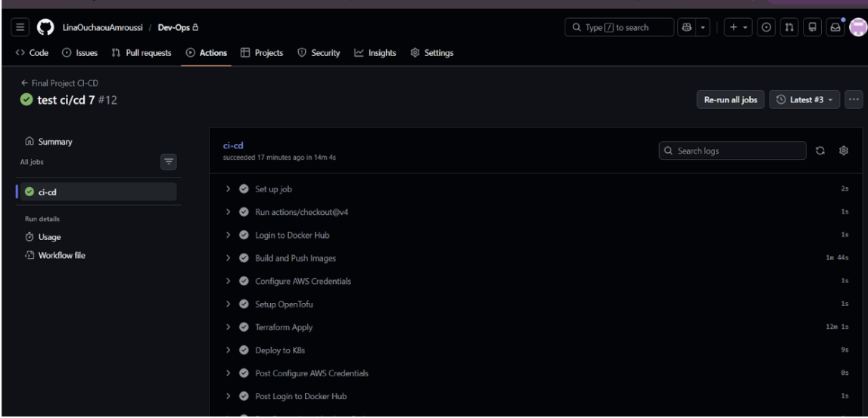This screenshot has width=868, height=418.
Task: Click the green status icon beside run title
Action: point(26,100)
